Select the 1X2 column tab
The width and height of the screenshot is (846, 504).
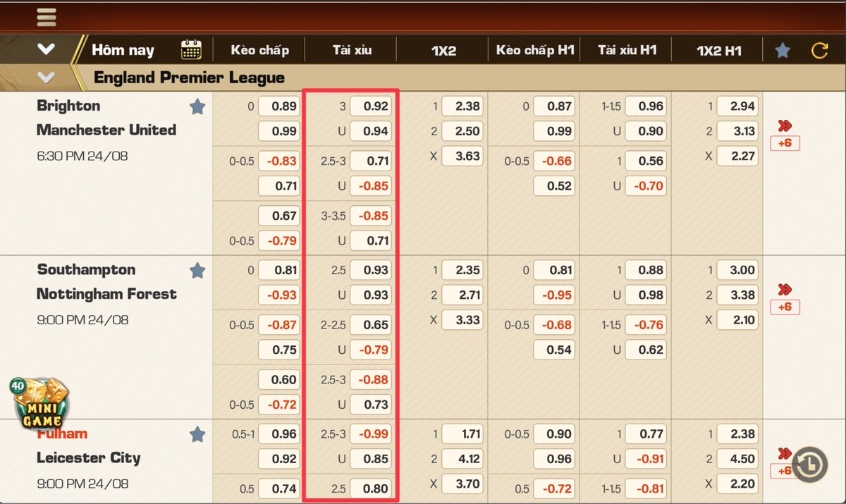click(443, 50)
